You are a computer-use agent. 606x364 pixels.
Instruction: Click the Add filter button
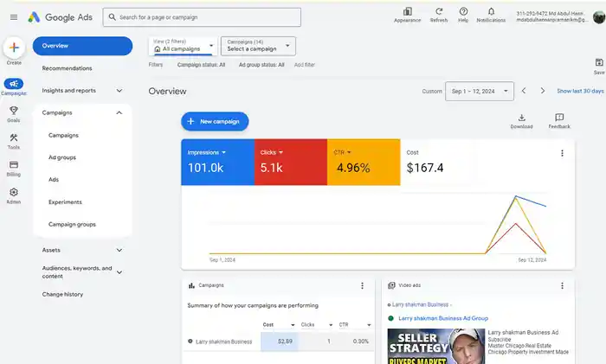point(305,65)
